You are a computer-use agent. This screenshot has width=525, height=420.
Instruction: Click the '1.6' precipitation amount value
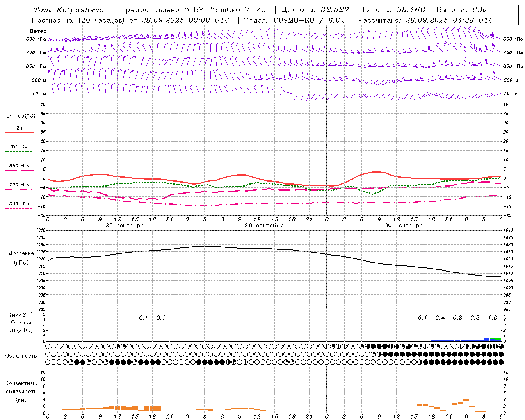492,317
